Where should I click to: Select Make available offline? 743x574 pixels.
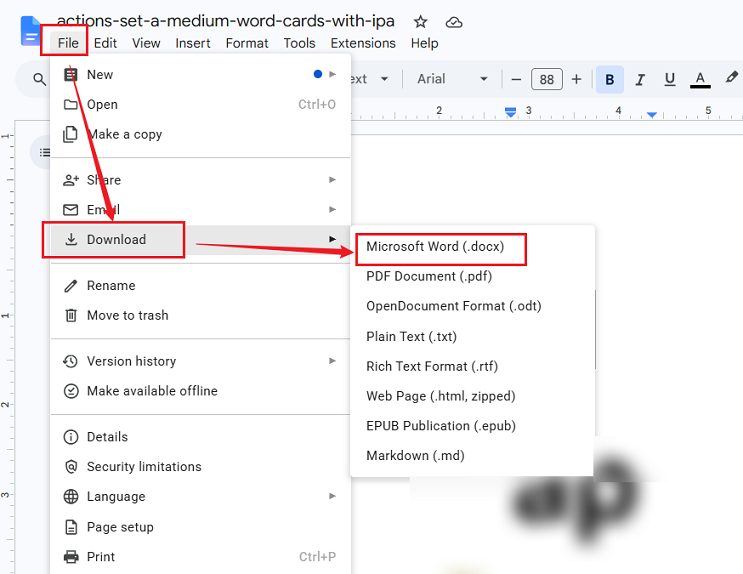(200, 391)
